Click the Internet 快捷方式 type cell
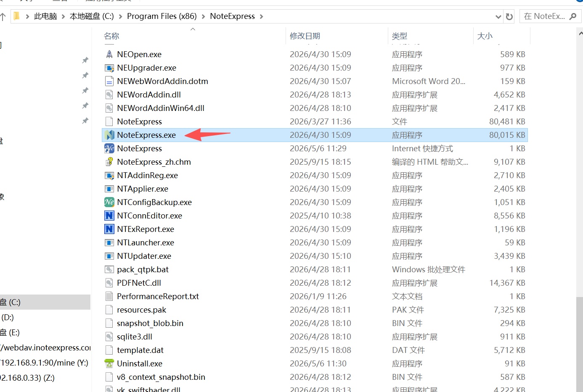Screen dimensions: 583x392 pos(422,148)
